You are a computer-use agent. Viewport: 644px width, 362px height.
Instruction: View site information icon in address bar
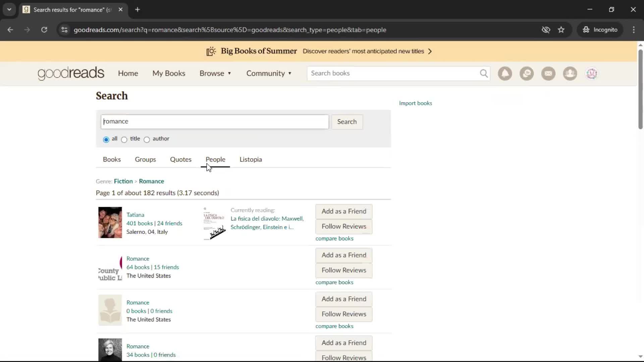click(x=64, y=30)
